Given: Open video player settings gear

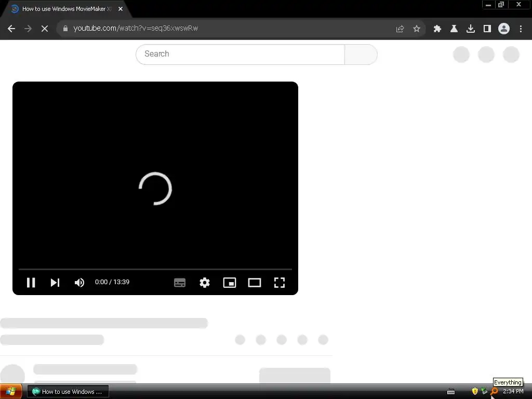Looking at the screenshot, I should tap(205, 282).
